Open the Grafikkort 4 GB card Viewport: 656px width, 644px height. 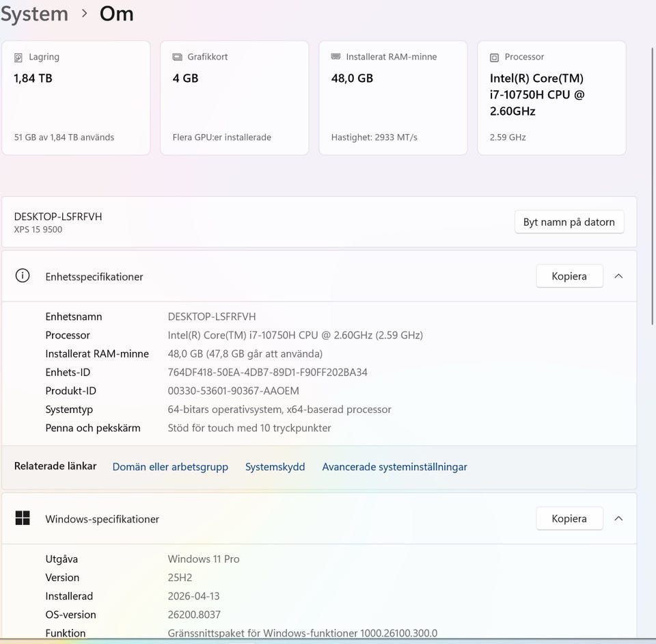[234, 98]
